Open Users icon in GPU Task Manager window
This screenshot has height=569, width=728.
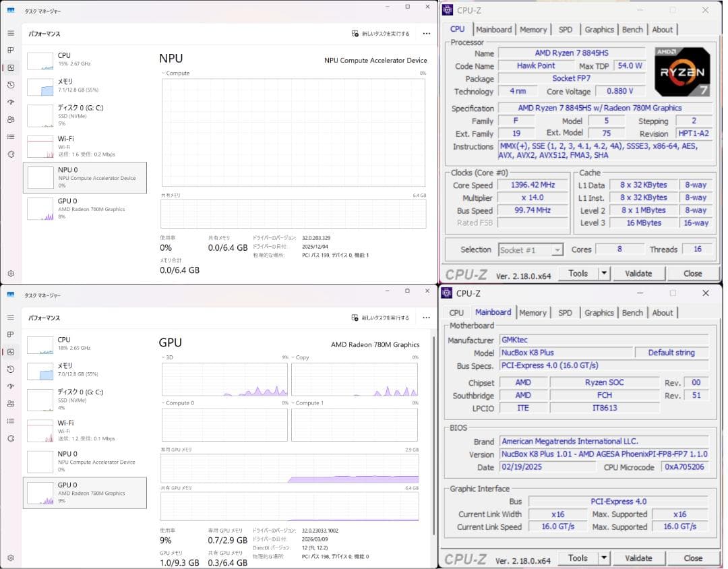tap(11, 404)
